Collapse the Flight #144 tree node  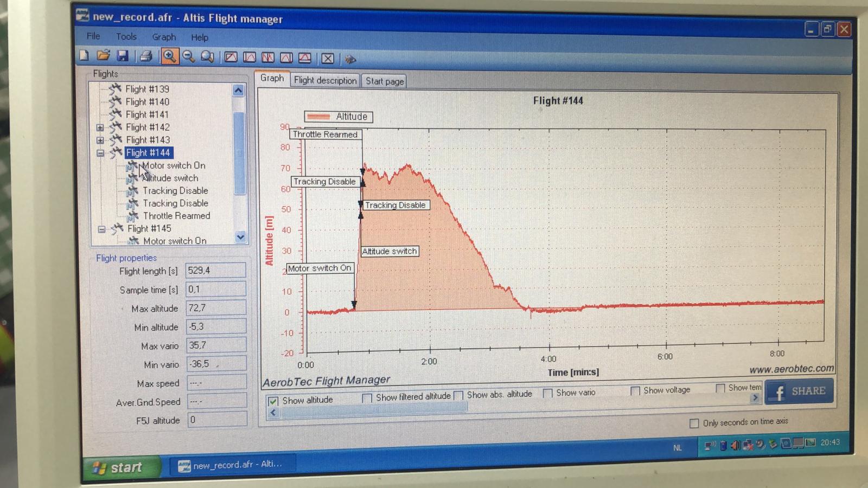coord(100,153)
